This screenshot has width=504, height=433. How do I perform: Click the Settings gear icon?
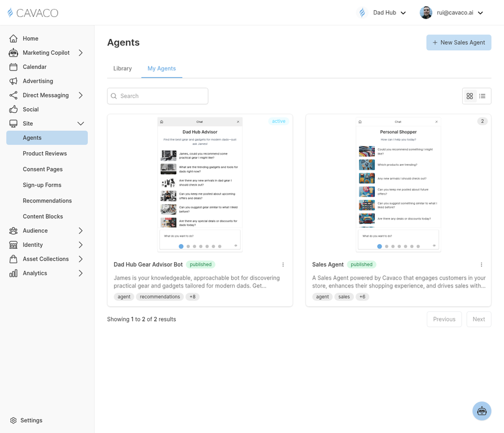[x=13, y=421]
